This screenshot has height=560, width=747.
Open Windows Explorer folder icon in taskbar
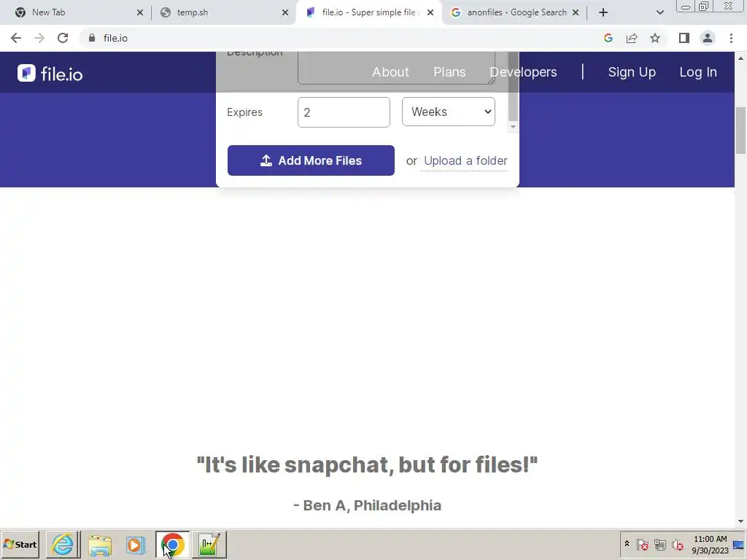tap(99, 544)
